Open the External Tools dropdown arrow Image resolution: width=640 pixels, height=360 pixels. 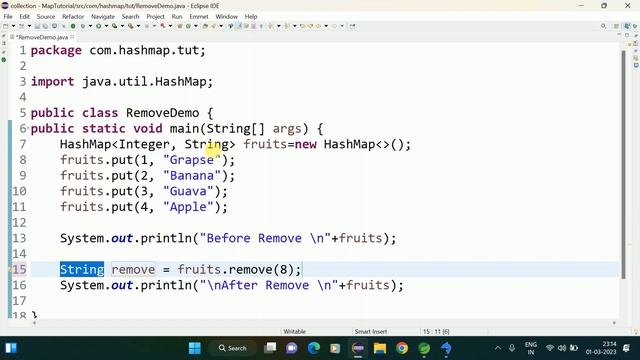click(138, 26)
